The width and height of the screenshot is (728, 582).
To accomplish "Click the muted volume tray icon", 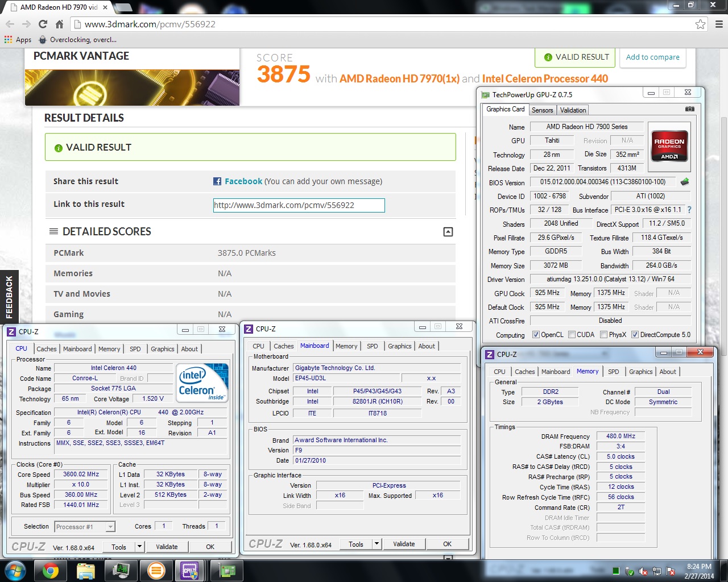I will tap(643, 571).
